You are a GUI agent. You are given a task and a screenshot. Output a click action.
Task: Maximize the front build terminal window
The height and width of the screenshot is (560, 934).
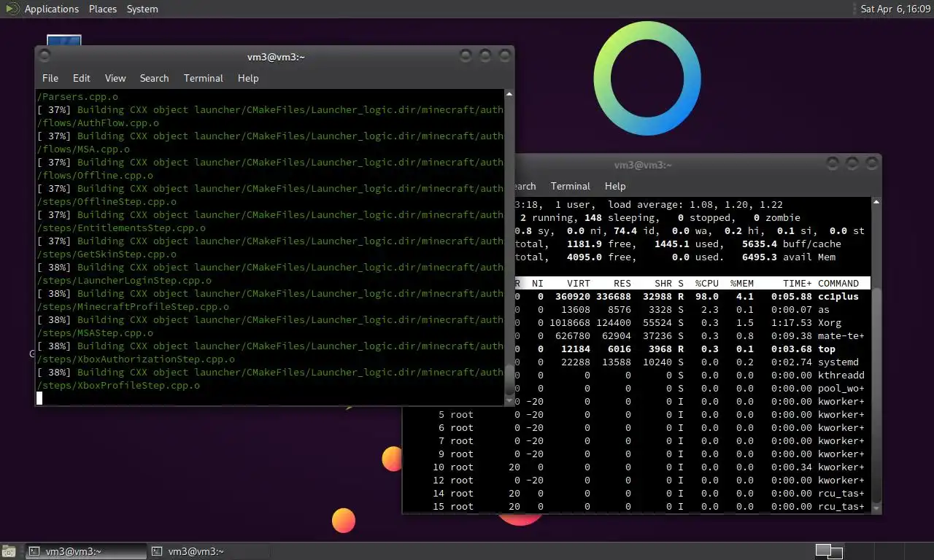point(485,55)
